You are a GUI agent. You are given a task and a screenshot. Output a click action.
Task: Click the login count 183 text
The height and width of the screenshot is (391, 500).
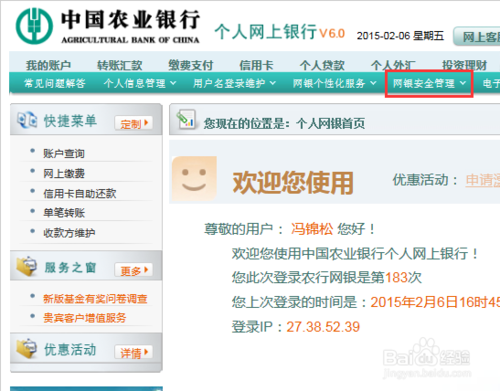click(x=396, y=277)
